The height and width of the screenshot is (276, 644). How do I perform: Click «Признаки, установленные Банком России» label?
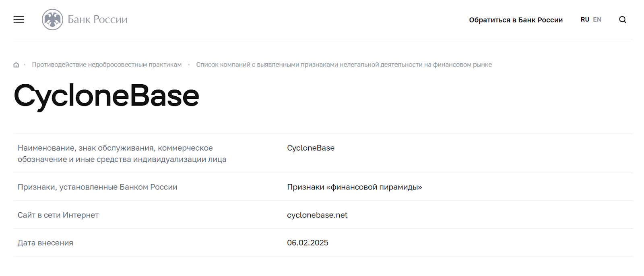click(97, 187)
